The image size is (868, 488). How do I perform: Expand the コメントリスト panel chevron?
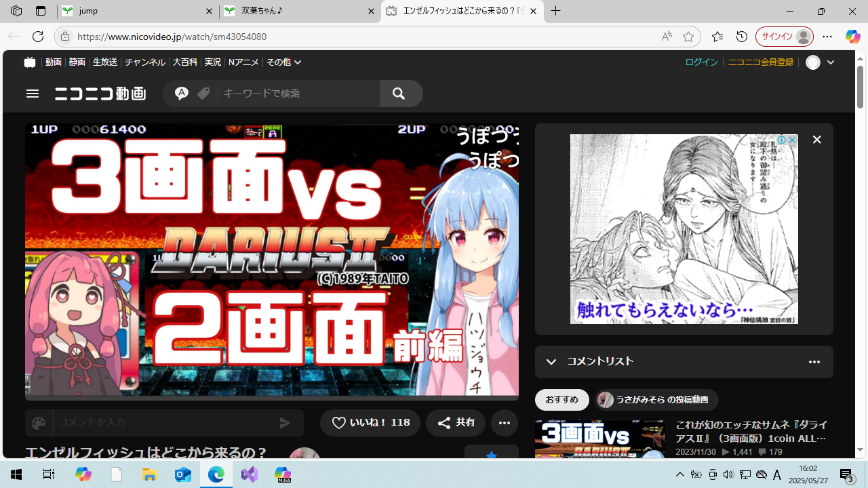click(551, 362)
